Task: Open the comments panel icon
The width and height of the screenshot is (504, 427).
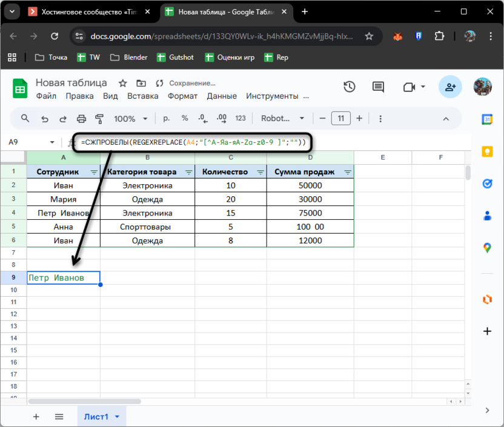Action: 378,87
